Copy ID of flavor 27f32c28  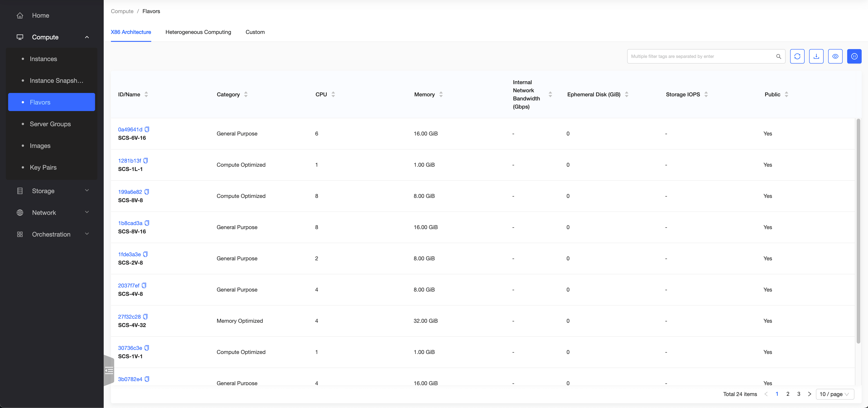pos(146,317)
